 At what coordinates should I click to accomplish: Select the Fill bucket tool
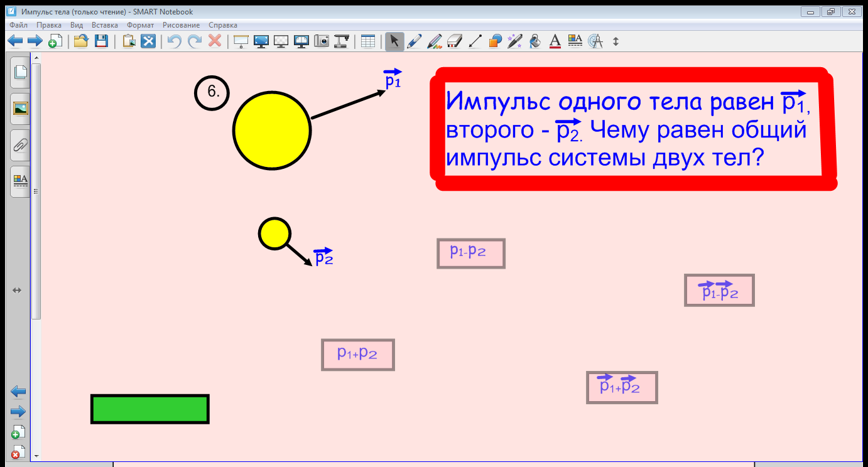(x=535, y=41)
